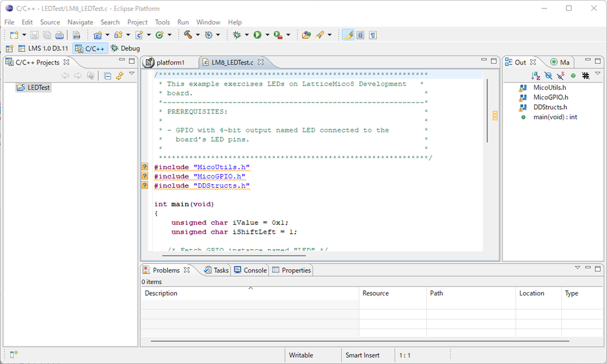The width and height of the screenshot is (607, 364).
Task: Click the Print icon in toolbar
Action: click(x=59, y=35)
